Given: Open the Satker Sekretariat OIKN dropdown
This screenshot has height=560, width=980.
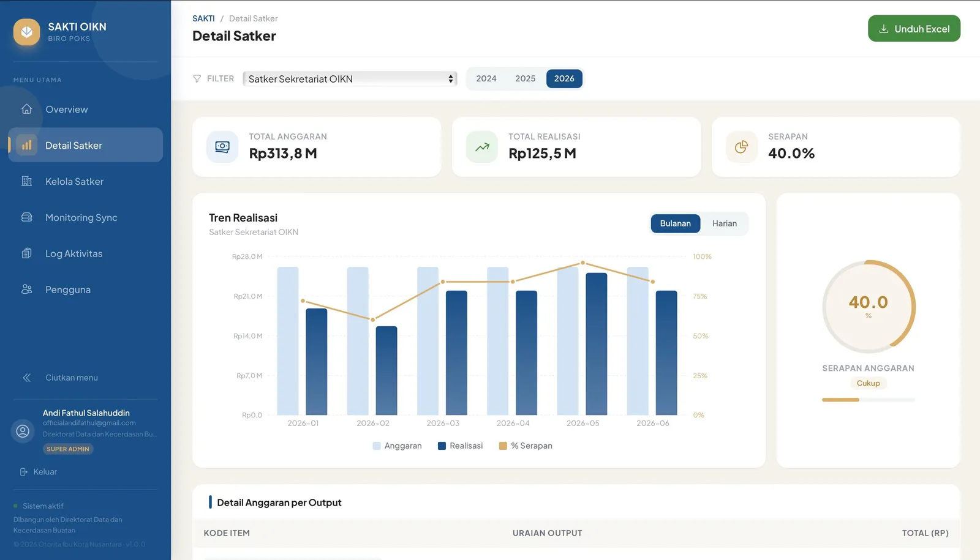Looking at the screenshot, I should (350, 78).
